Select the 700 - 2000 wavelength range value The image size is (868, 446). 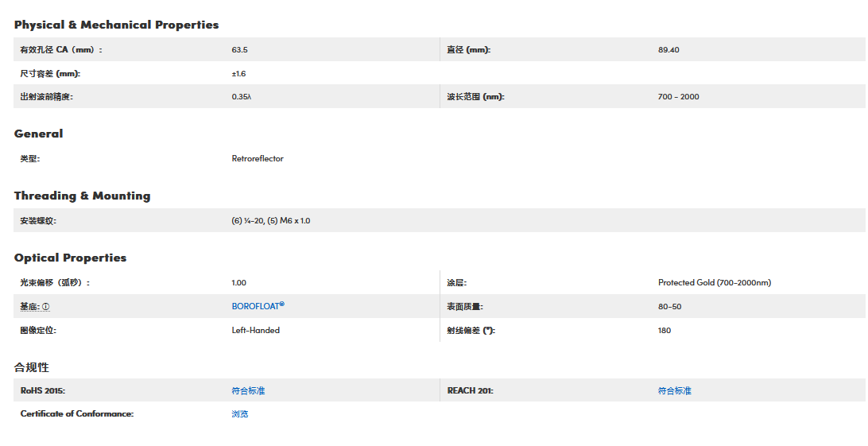[678, 97]
